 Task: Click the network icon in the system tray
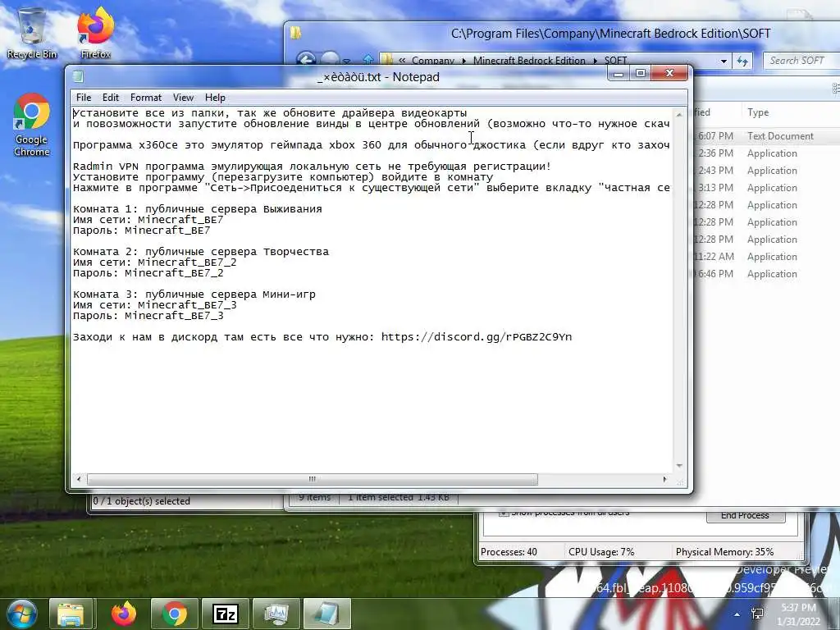pyautogui.click(x=757, y=614)
